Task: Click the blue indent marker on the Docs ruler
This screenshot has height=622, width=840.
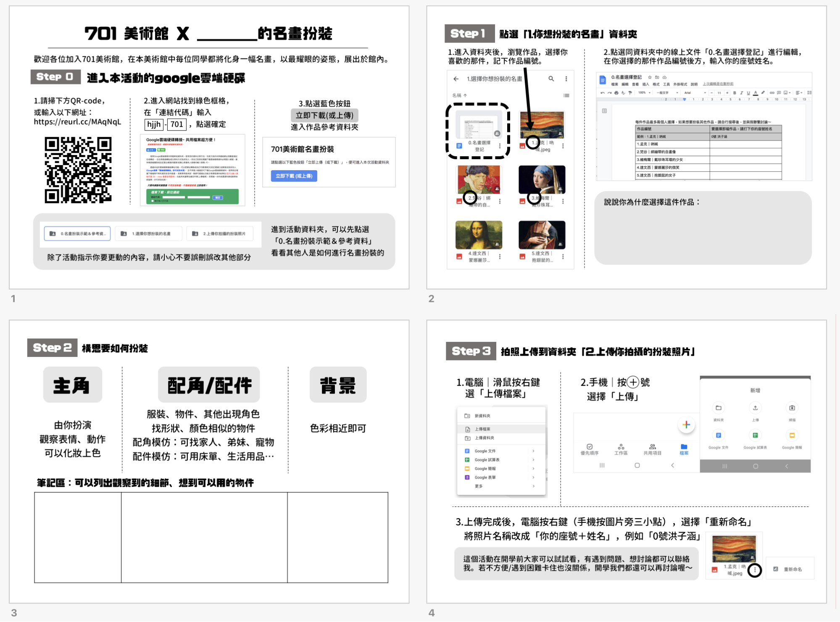Action: coord(685,99)
